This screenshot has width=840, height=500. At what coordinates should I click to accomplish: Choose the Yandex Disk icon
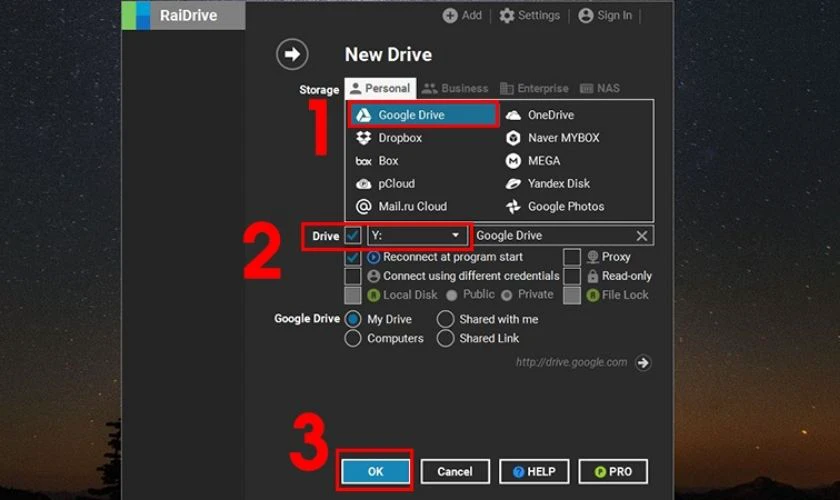[513, 184]
